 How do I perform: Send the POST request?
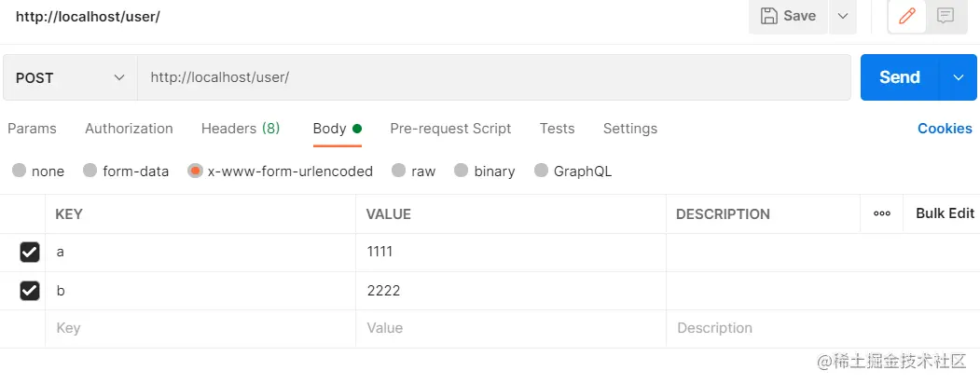tap(899, 77)
